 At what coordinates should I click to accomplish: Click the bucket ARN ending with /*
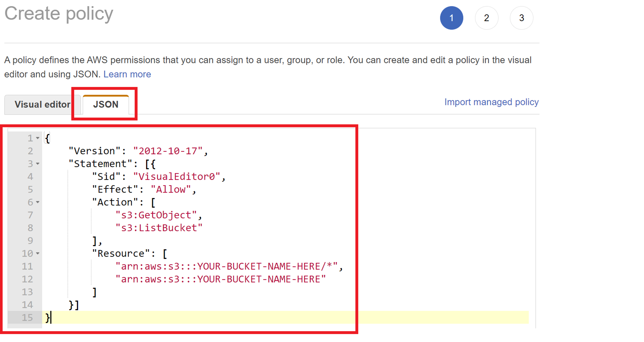pyautogui.click(x=227, y=267)
